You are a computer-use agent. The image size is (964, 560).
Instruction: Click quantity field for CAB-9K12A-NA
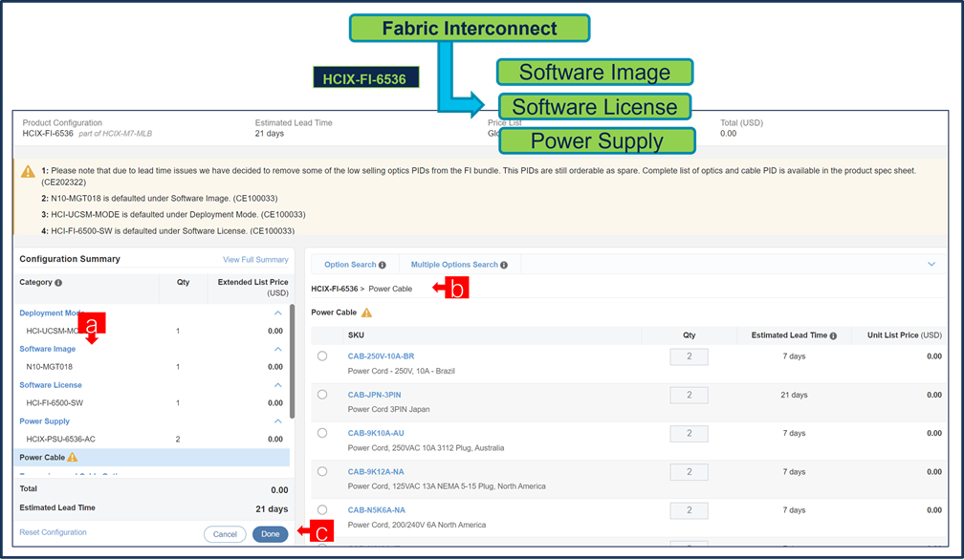tap(690, 472)
